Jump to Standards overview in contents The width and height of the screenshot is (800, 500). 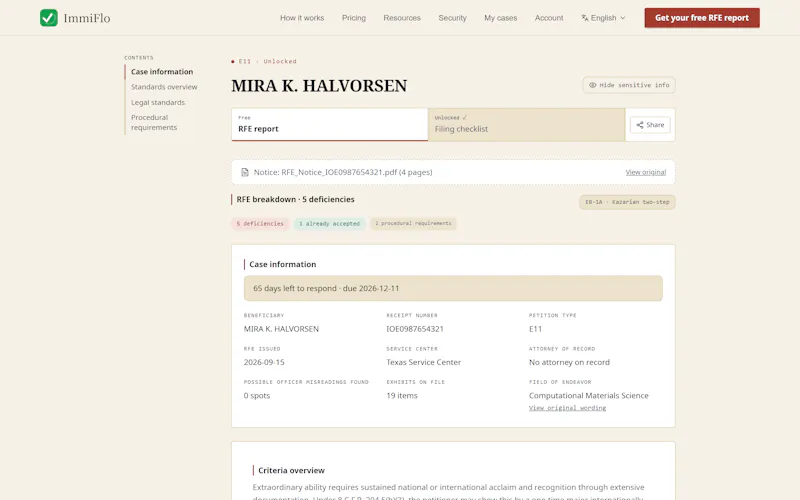coord(164,87)
